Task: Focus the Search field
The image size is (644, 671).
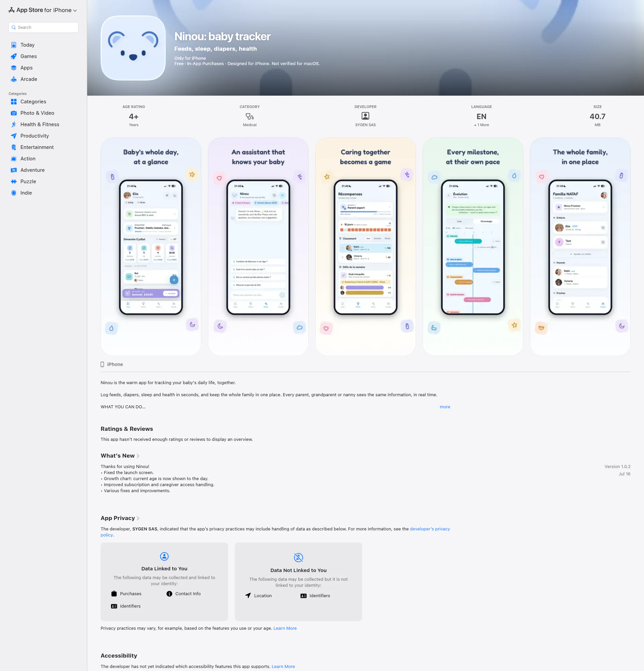Action: [x=44, y=28]
